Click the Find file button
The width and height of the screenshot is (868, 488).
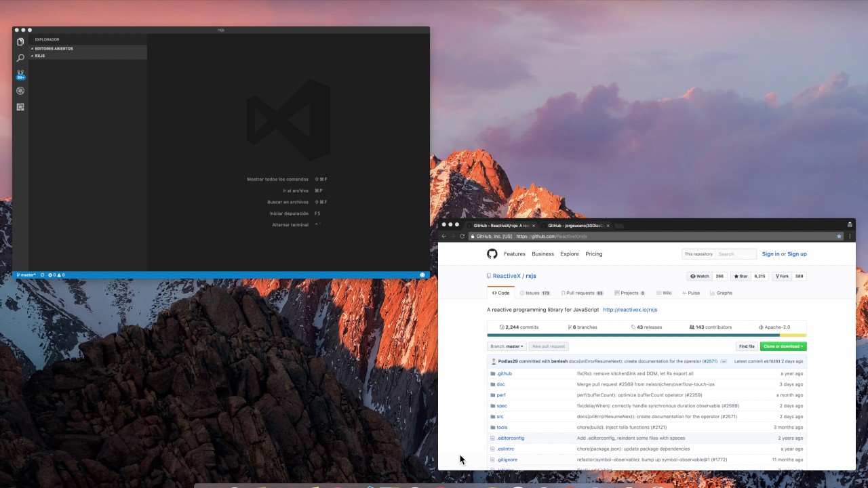[x=747, y=346]
